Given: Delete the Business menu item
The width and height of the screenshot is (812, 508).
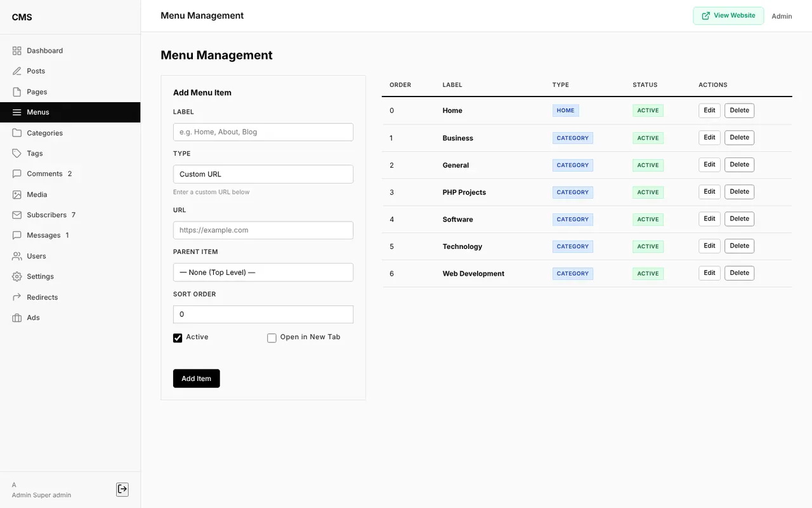Looking at the screenshot, I should click(x=740, y=138).
